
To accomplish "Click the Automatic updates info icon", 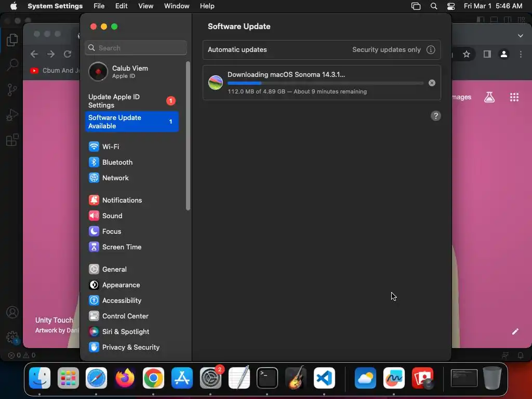I will point(431,49).
